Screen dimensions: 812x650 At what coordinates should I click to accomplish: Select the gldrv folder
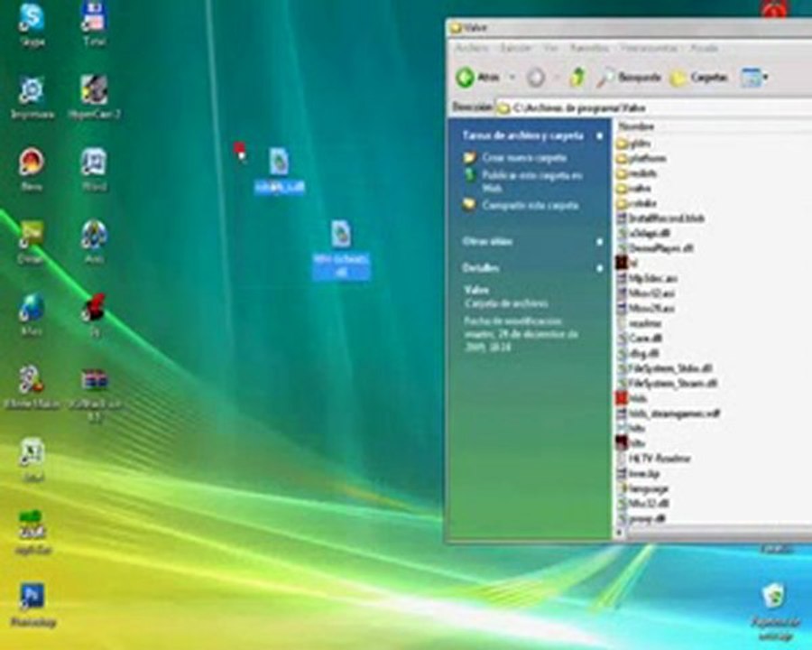[x=633, y=143]
